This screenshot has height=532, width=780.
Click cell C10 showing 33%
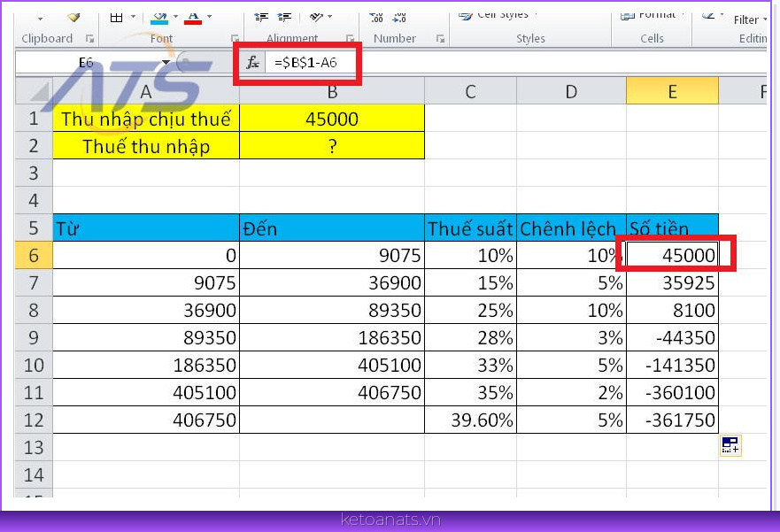pos(471,365)
